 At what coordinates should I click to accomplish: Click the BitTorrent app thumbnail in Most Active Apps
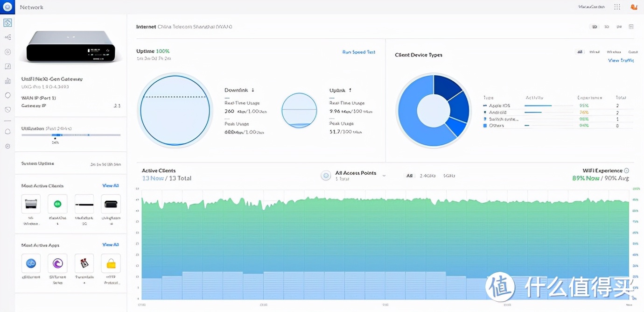pos(57,263)
